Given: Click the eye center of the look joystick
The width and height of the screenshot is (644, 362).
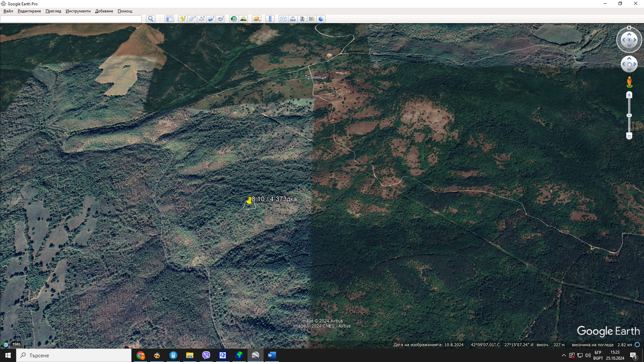Looking at the screenshot, I should (x=629, y=40).
